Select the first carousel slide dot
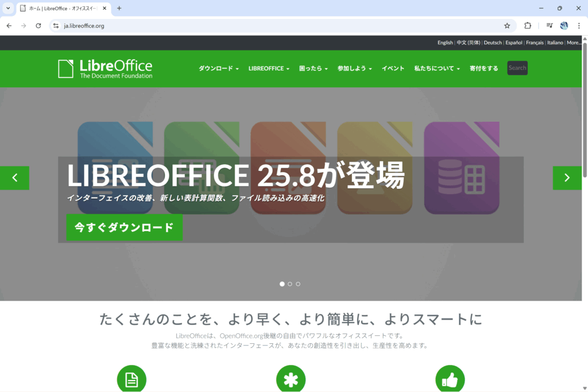This screenshot has height=392, width=588. click(282, 284)
